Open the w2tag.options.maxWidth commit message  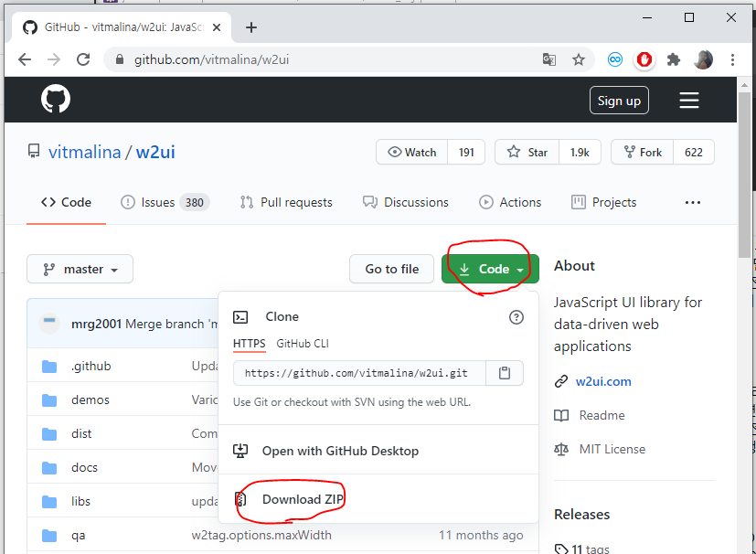tap(261, 535)
